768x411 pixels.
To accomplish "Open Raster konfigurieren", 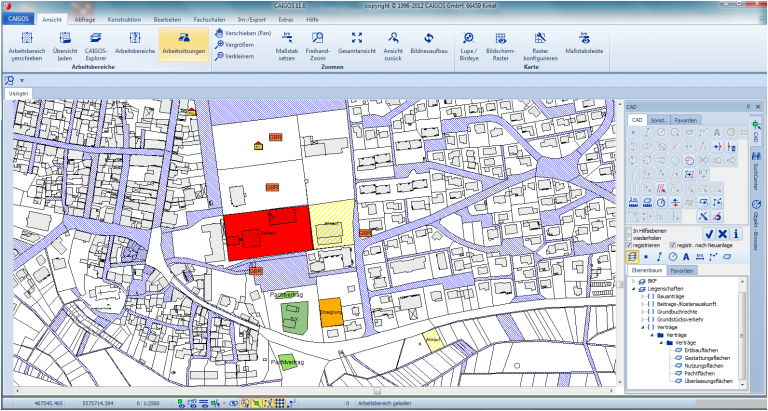I will (x=541, y=42).
